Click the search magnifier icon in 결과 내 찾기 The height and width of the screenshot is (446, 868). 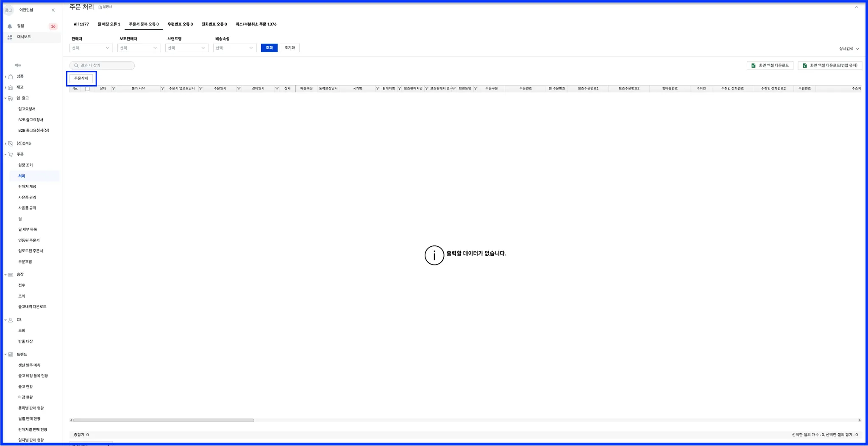76,66
